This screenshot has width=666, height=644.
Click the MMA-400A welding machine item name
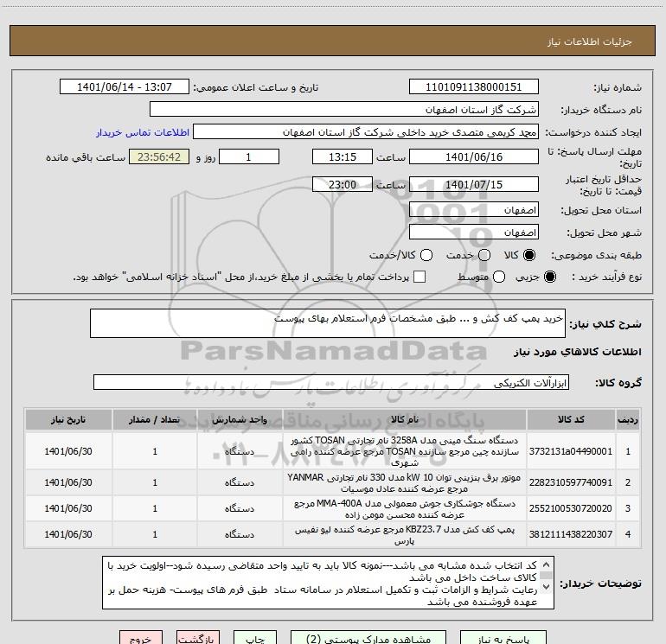[x=405, y=508]
